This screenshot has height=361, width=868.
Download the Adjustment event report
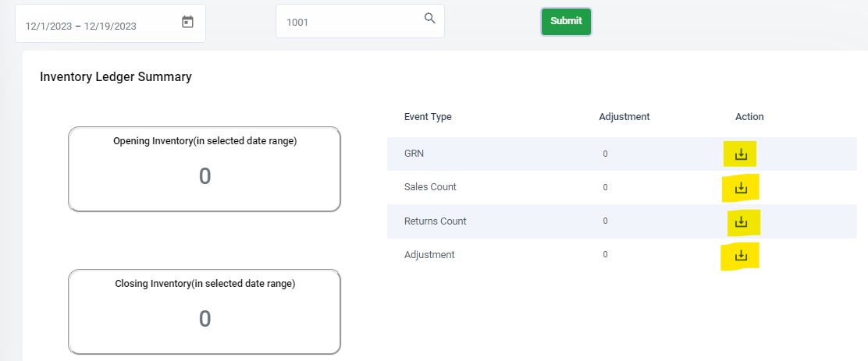(x=741, y=256)
